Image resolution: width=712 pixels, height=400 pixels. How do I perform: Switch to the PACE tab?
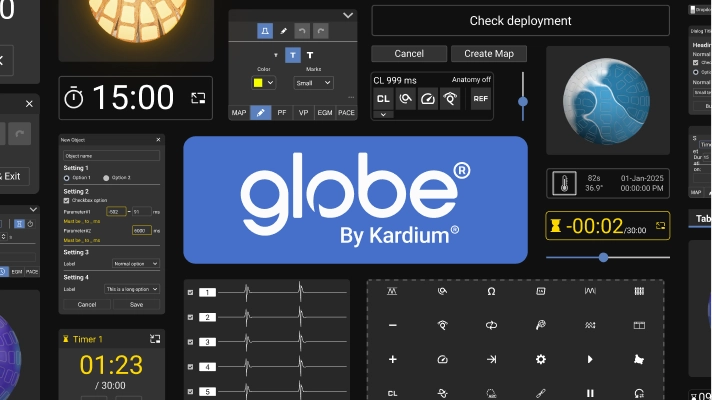click(x=346, y=113)
